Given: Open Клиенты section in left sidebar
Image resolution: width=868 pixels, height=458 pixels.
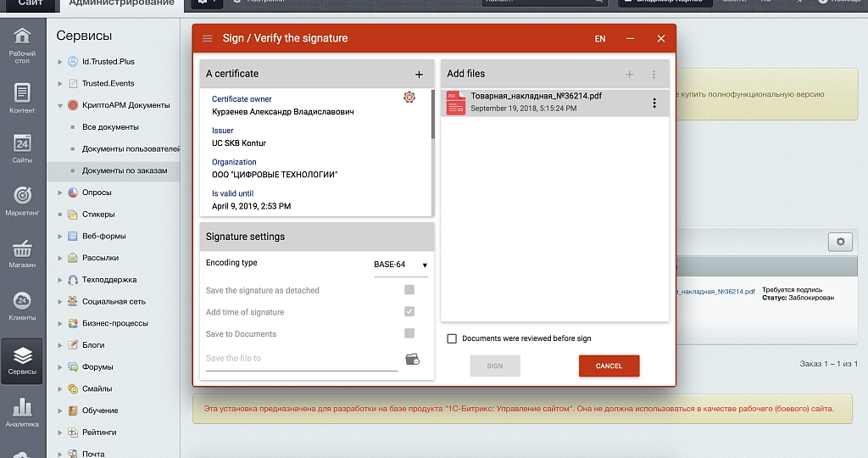Looking at the screenshot, I should coord(22,305).
